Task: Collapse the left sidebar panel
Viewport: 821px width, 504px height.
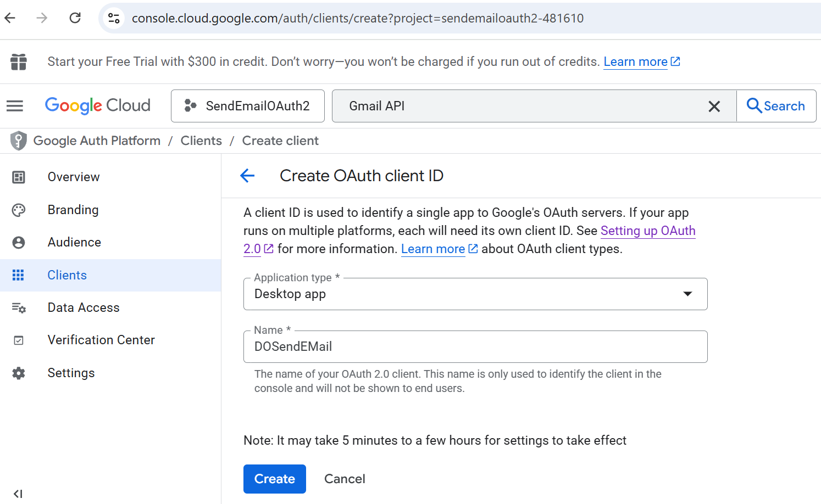Action: [x=18, y=493]
